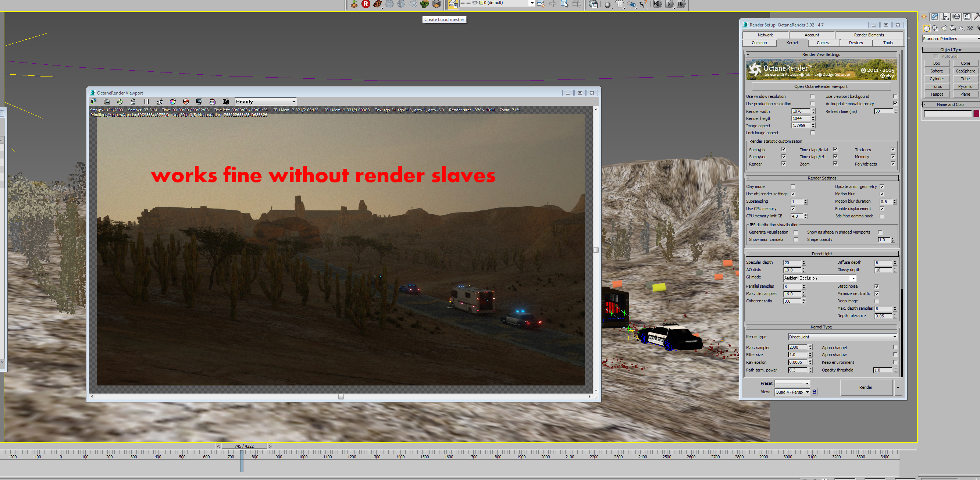Click the lock viewport padlock icon
Viewport: 980px width, 480px height.
133,102
